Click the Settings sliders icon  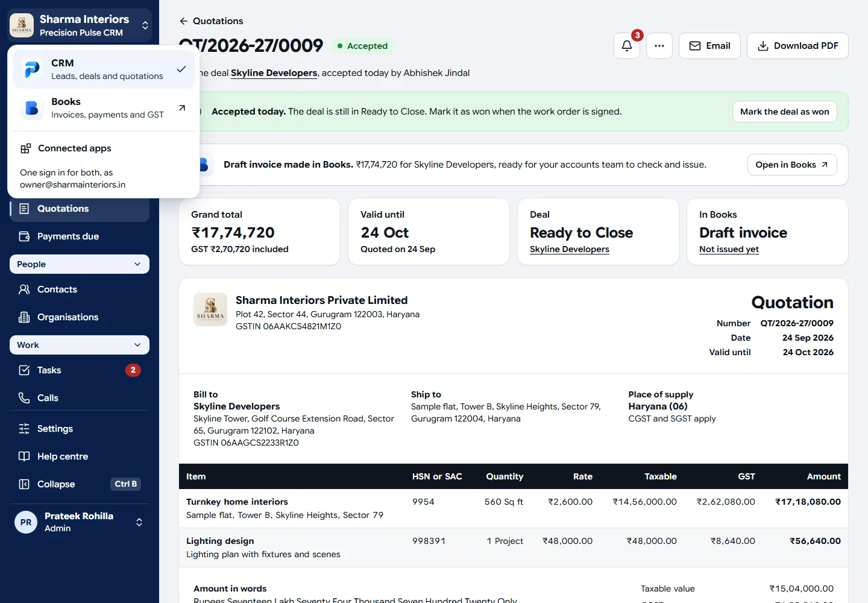(24, 429)
